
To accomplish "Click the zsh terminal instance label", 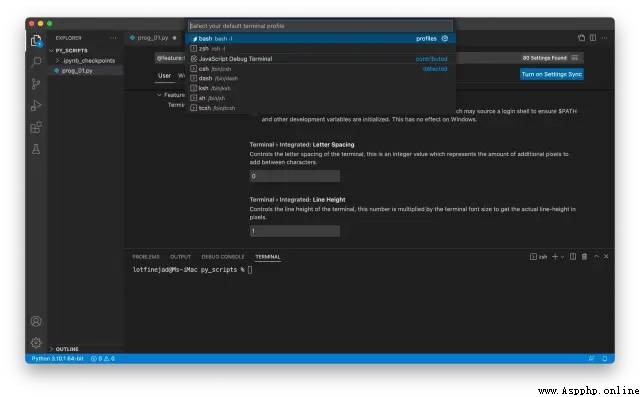I will pos(538,257).
